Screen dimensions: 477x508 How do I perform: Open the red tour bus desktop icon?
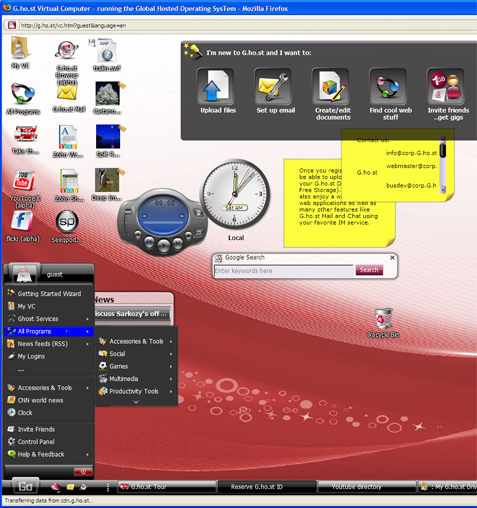pos(25,134)
